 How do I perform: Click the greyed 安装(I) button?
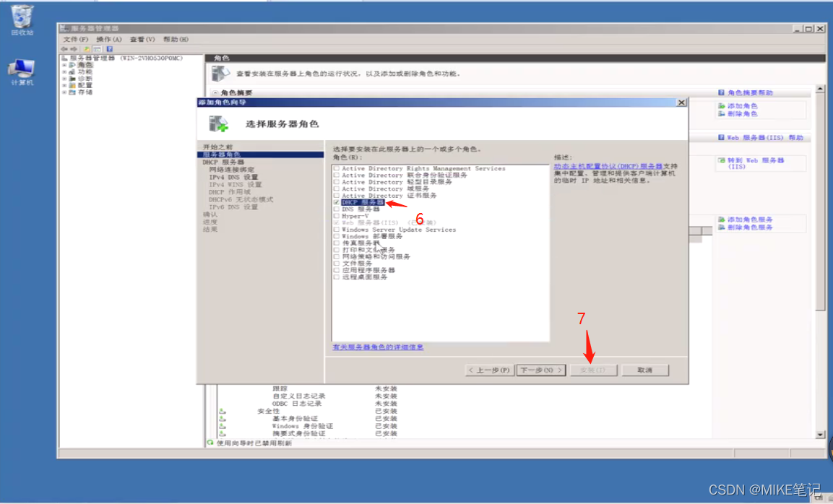[x=593, y=370]
